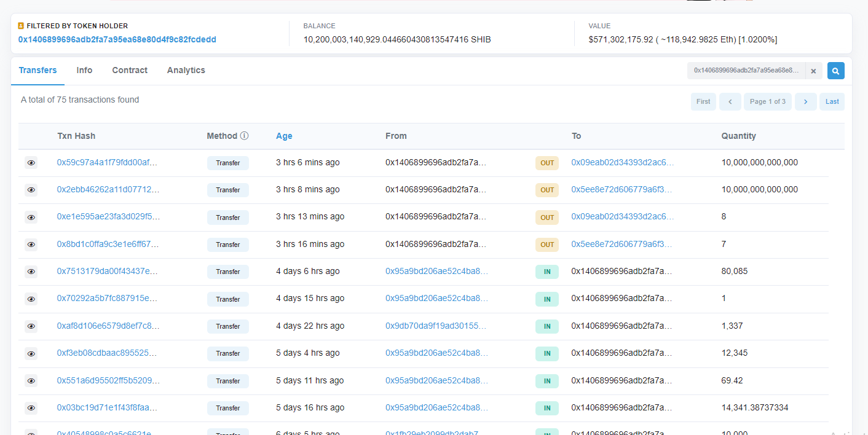Screen dimensions: 868x435
Task: Click Page 1 of 3 indicator
Action: coord(767,101)
